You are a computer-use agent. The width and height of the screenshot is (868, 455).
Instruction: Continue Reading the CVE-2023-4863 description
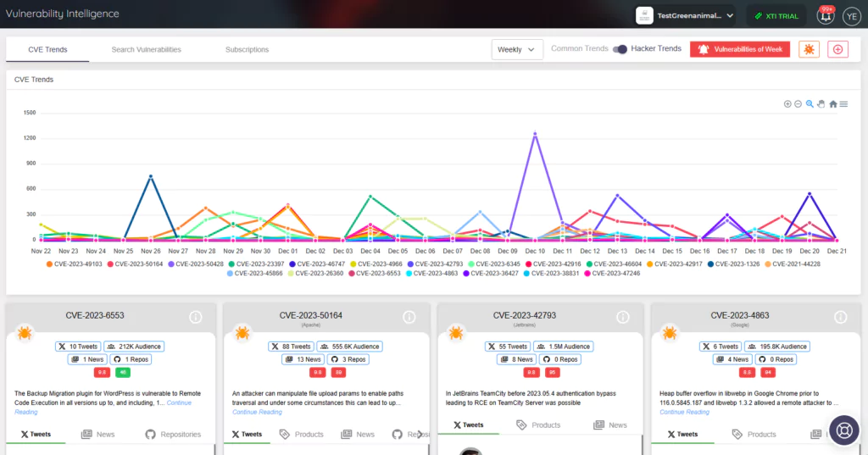[684, 412]
